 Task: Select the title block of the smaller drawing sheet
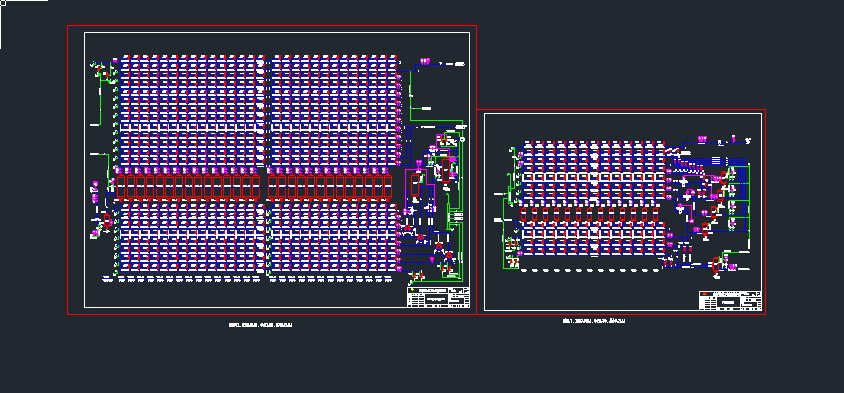click(730, 301)
